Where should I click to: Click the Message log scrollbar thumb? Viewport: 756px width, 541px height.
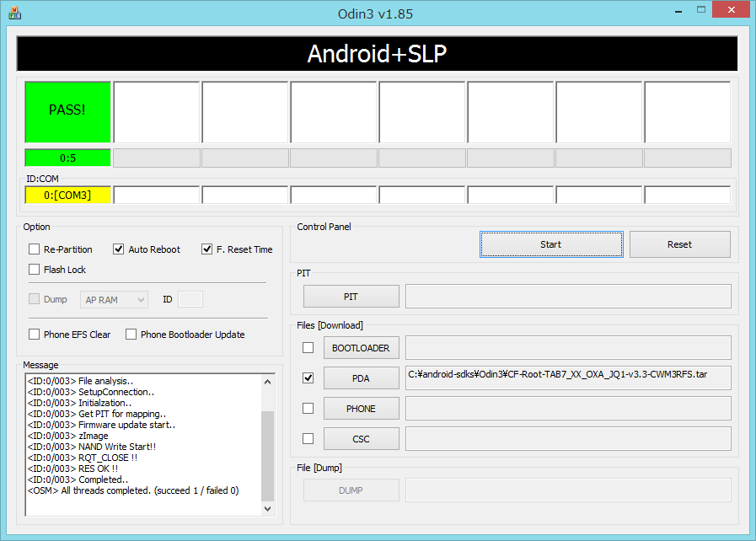coord(267,456)
